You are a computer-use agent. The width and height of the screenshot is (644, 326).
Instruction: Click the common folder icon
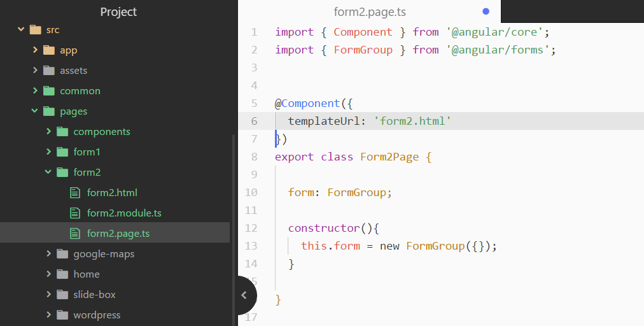[49, 90]
